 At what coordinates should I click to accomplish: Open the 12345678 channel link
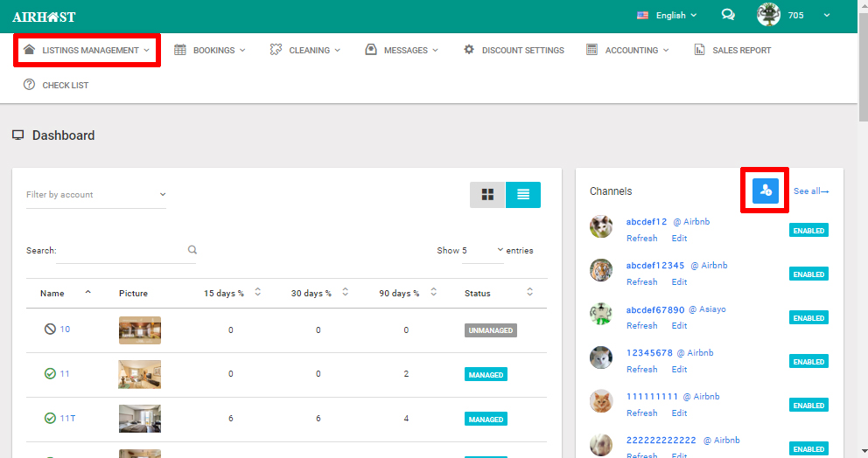tap(649, 353)
